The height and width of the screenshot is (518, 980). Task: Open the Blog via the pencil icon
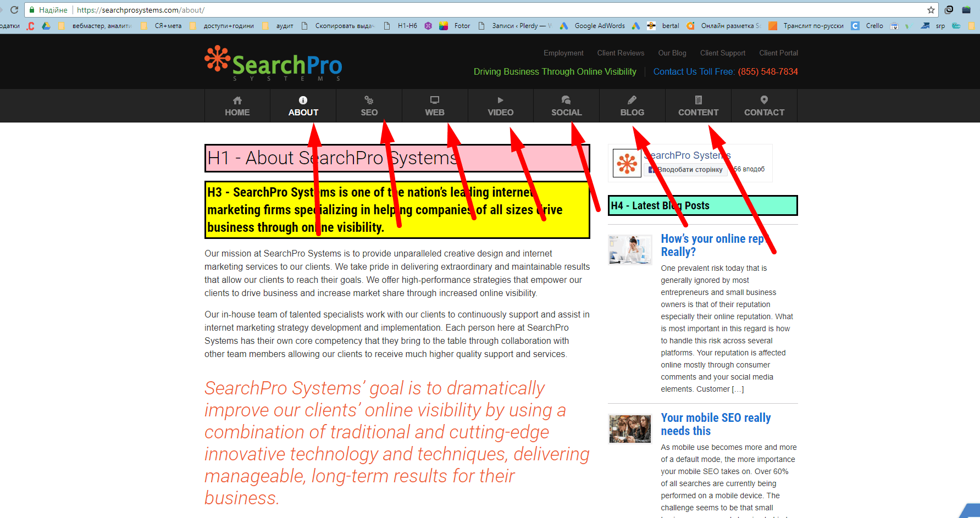coord(632,99)
